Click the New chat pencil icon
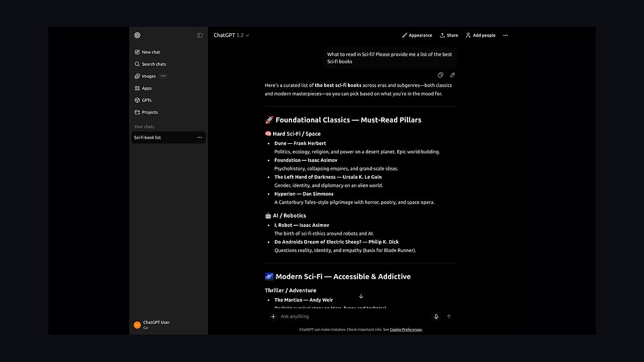This screenshot has height=362, width=644. (137, 52)
